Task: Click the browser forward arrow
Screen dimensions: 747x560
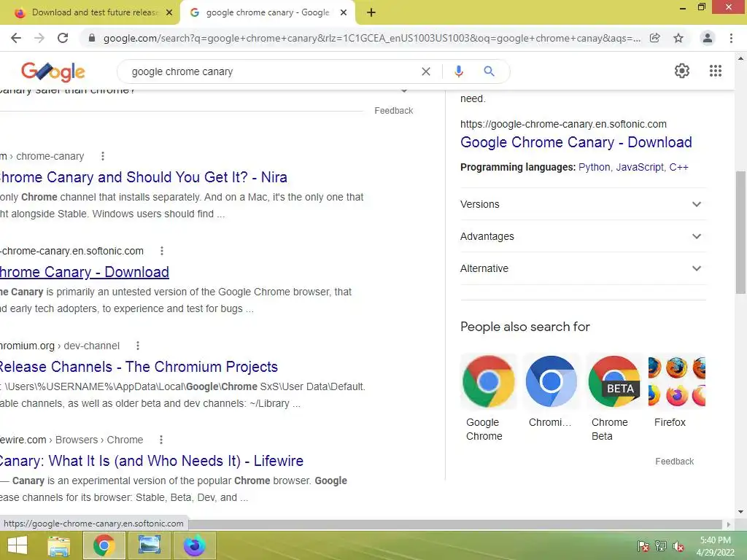Action: [x=39, y=38]
